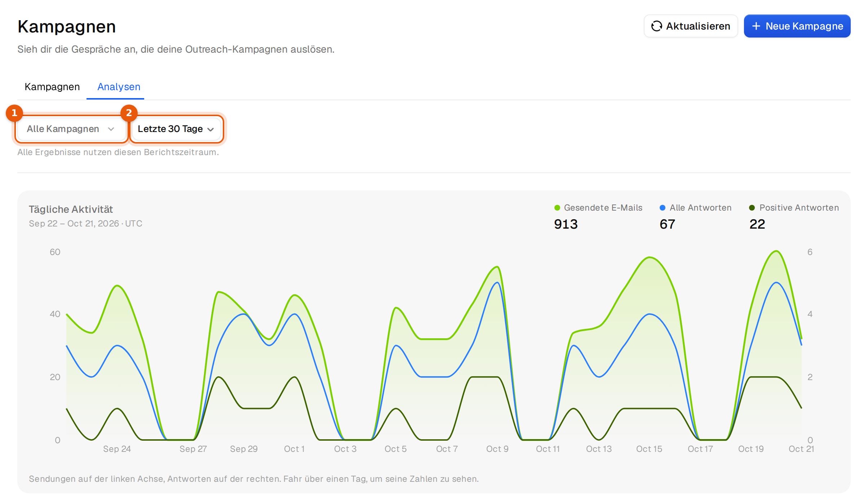Click the Sep 27 axis label
The image size is (868, 502).
(193, 449)
